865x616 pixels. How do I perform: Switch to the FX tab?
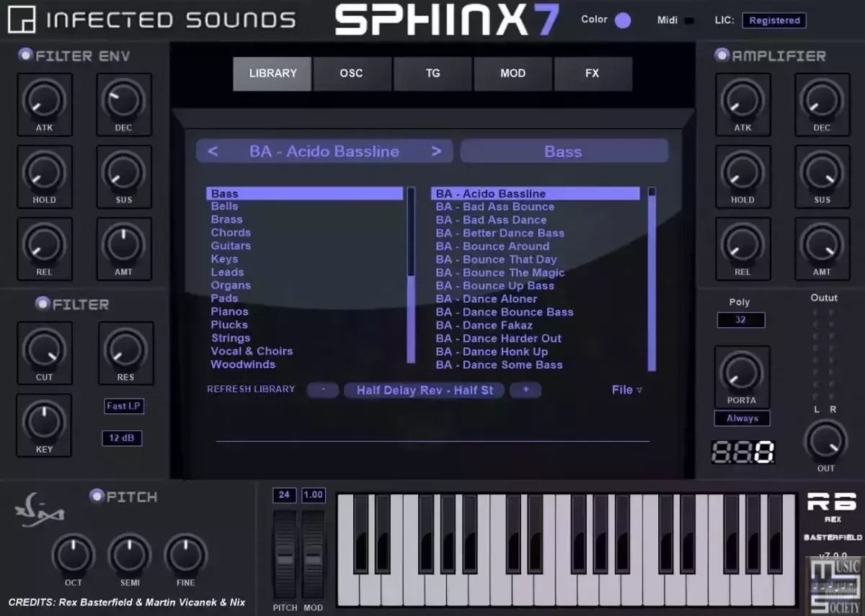pos(593,73)
